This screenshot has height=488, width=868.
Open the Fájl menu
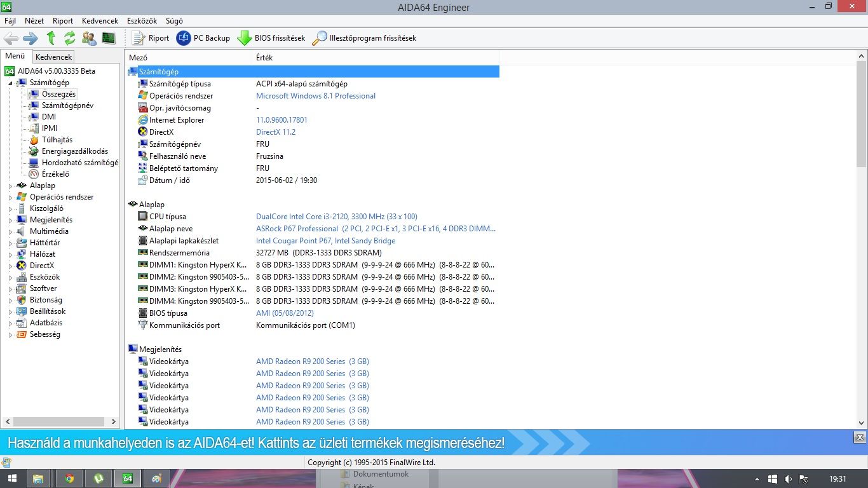point(10,21)
